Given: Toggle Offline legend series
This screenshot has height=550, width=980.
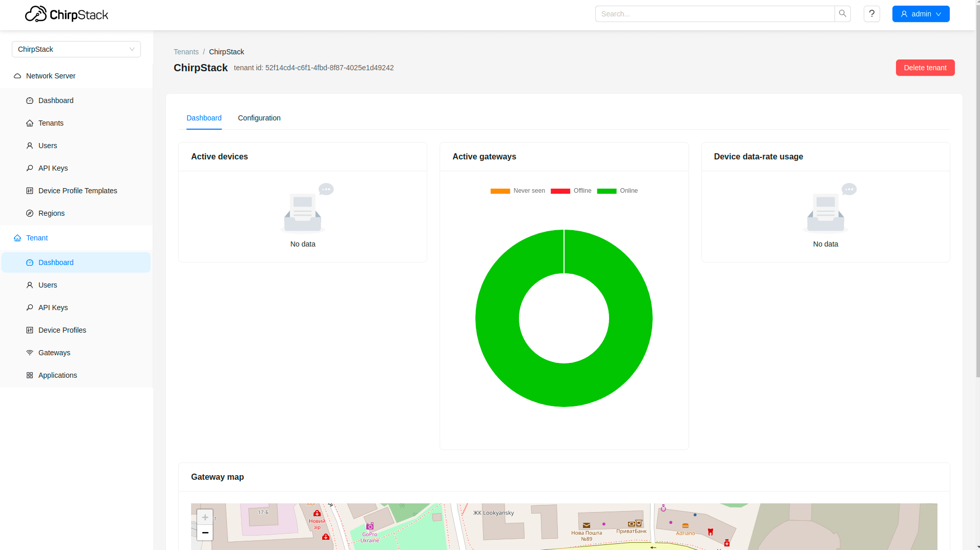Looking at the screenshot, I should (571, 191).
